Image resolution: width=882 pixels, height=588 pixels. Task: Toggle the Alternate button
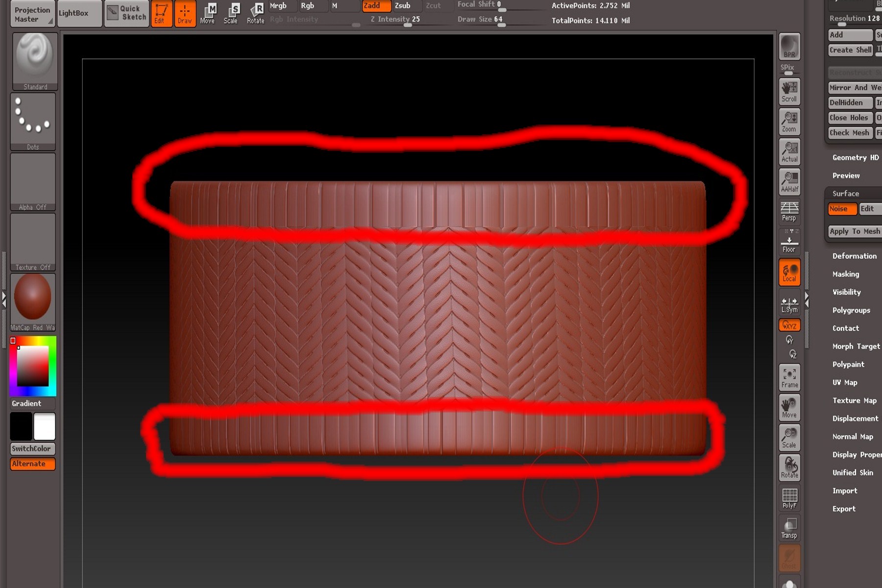point(33,464)
